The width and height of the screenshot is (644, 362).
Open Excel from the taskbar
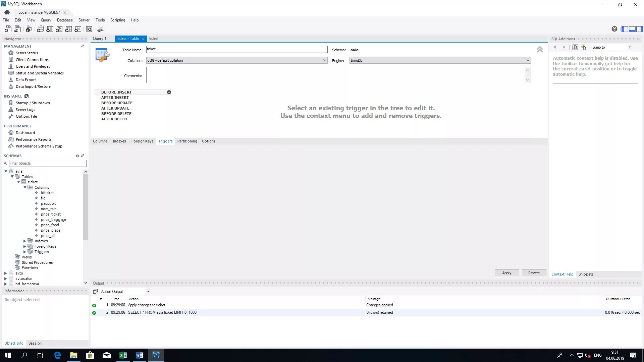123,355
